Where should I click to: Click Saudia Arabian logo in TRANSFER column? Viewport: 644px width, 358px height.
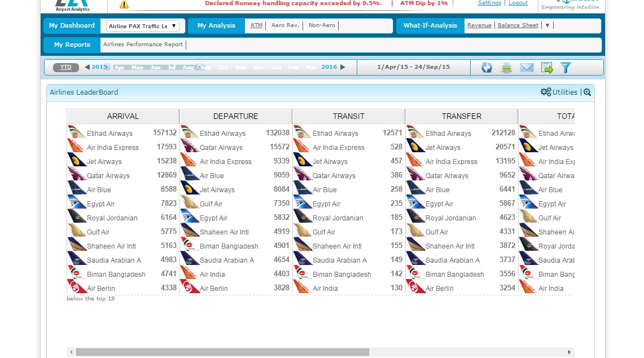[x=415, y=259]
